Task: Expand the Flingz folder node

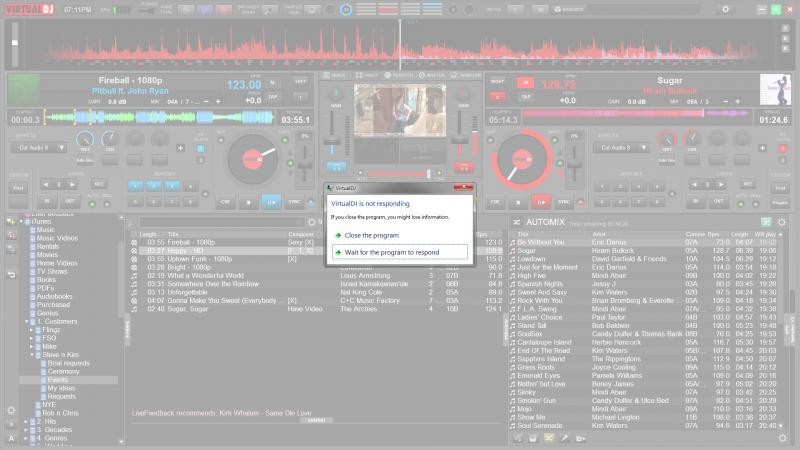Action: coord(32,330)
